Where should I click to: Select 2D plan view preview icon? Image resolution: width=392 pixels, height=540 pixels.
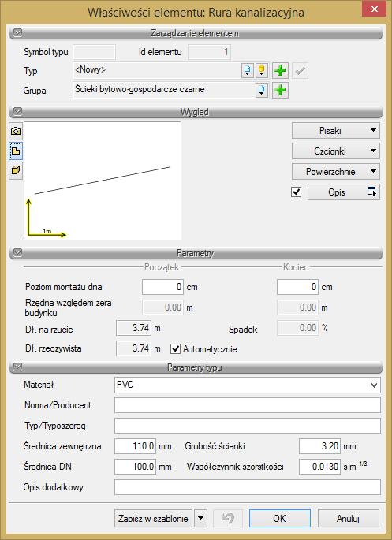(x=16, y=151)
